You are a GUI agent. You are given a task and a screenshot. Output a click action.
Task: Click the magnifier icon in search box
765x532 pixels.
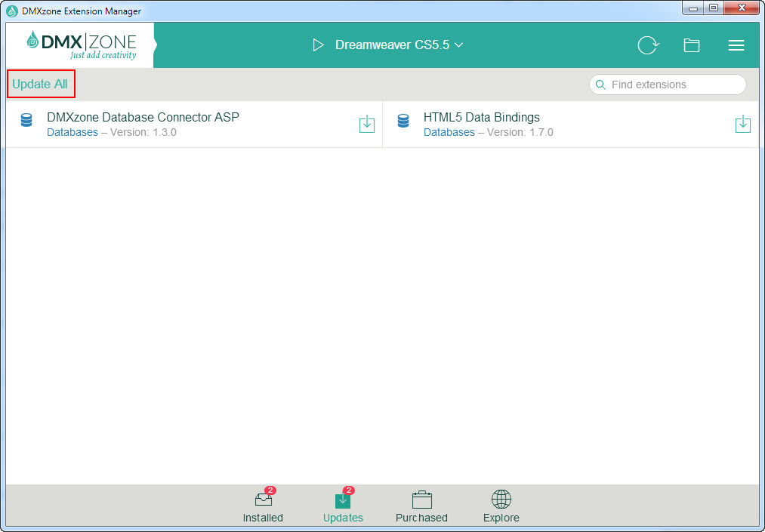(x=601, y=85)
